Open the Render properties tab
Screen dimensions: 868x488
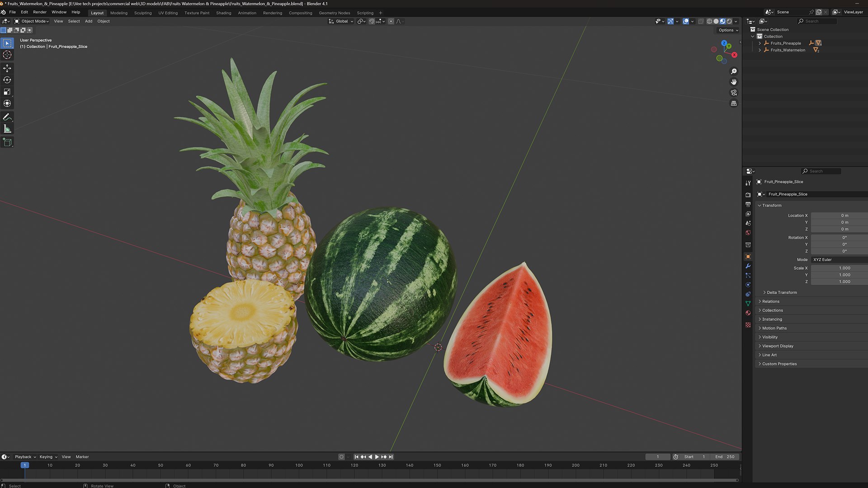[x=748, y=195]
